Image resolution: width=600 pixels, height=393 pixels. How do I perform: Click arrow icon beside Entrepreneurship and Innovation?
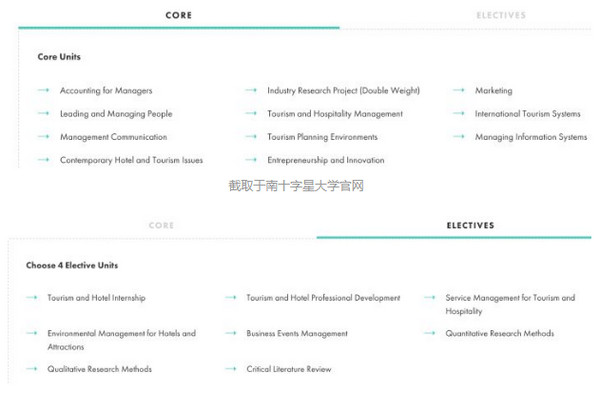click(x=251, y=160)
